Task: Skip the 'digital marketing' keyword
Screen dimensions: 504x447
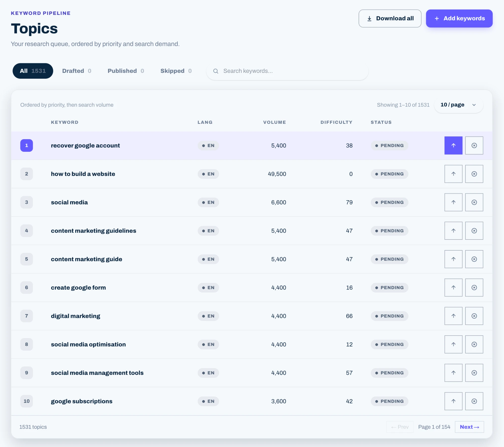Action: click(474, 316)
